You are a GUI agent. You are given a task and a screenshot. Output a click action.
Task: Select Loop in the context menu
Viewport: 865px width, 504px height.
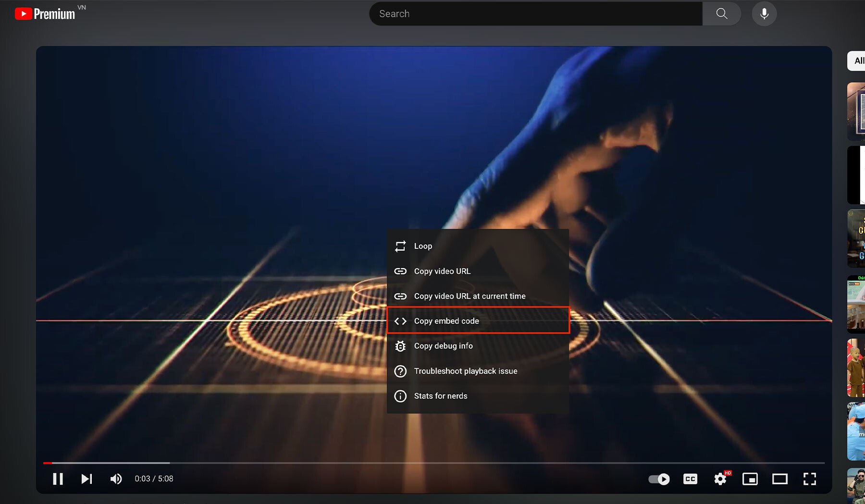423,246
